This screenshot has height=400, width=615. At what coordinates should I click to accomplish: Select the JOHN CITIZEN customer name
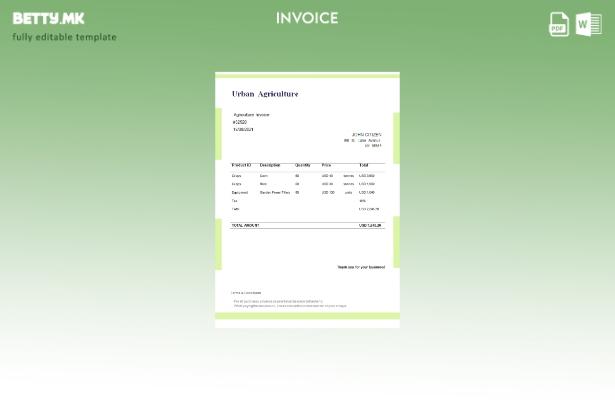(366, 135)
